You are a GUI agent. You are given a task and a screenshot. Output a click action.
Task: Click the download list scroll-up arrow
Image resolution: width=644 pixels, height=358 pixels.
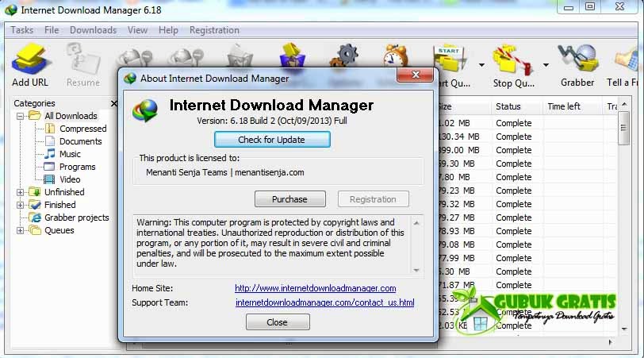tap(624, 105)
